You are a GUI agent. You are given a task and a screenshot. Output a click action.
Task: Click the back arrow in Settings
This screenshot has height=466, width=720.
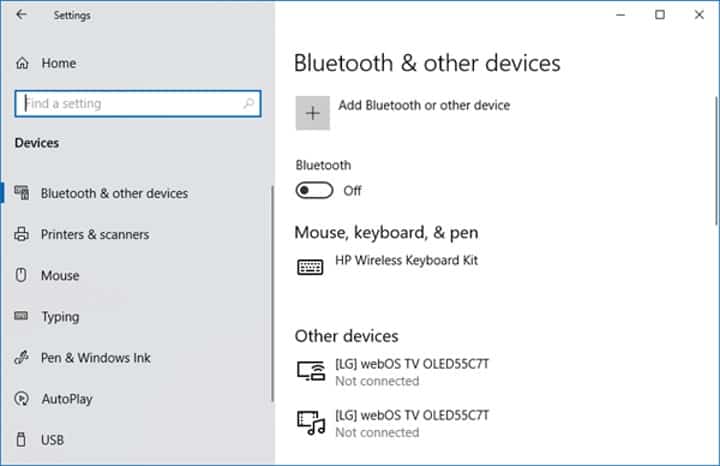click(x=21, y=15)
